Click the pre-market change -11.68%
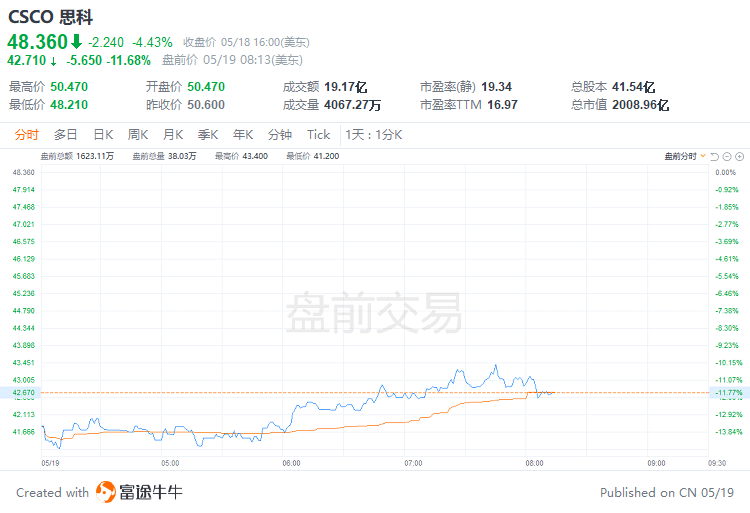Image resolution: width=750 pixels, height=513 pixels. coord(129,60)
